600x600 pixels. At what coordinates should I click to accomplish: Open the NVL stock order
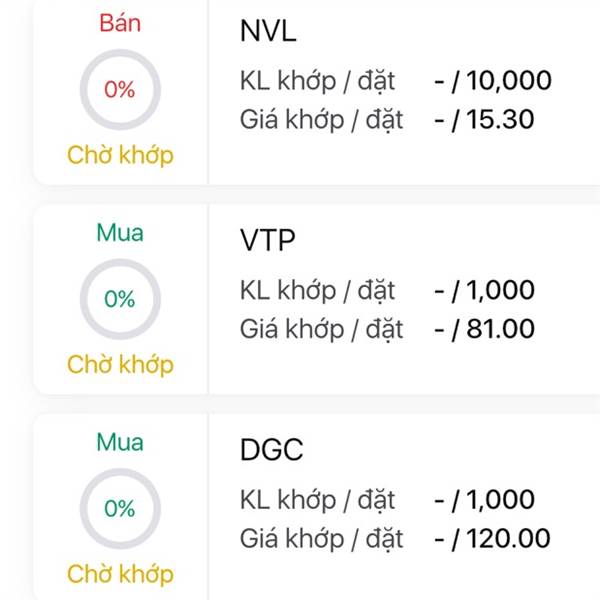(267, 31)
